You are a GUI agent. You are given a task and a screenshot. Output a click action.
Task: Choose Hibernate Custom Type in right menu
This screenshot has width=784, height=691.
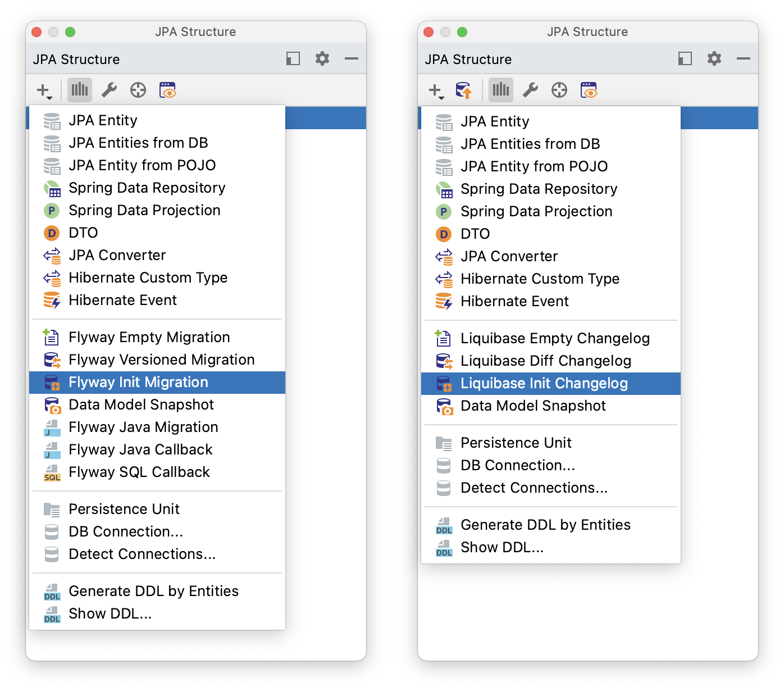point(551,279)
